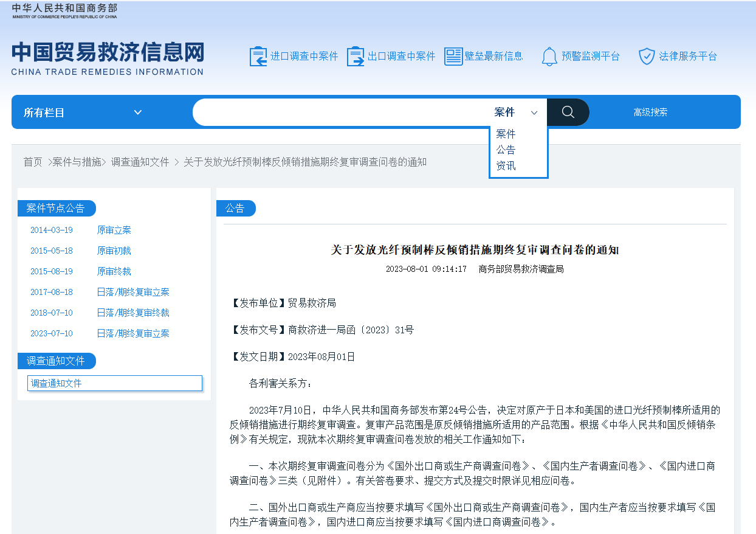Viewport: 756px width, 534px height.
Task: Click the 2023-07-10 date entry
Action: (52, 334)
